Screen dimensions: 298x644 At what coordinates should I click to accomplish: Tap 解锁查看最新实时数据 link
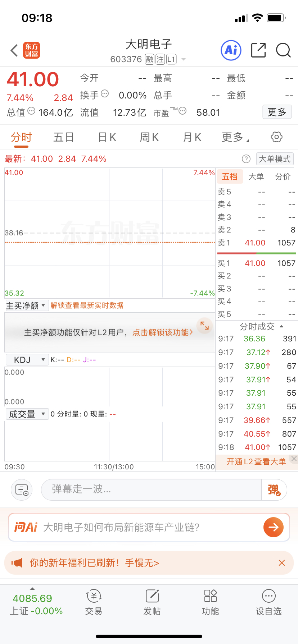[87, 305]
